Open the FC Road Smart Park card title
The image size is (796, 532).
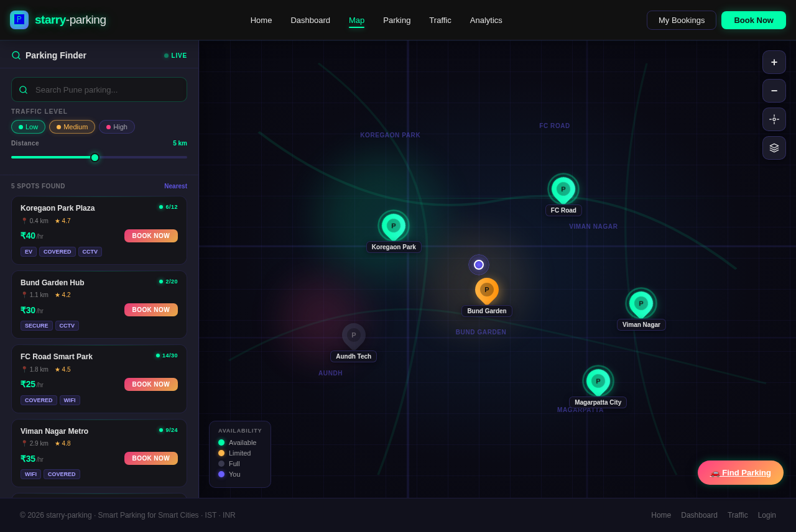[x=57, y=357]
